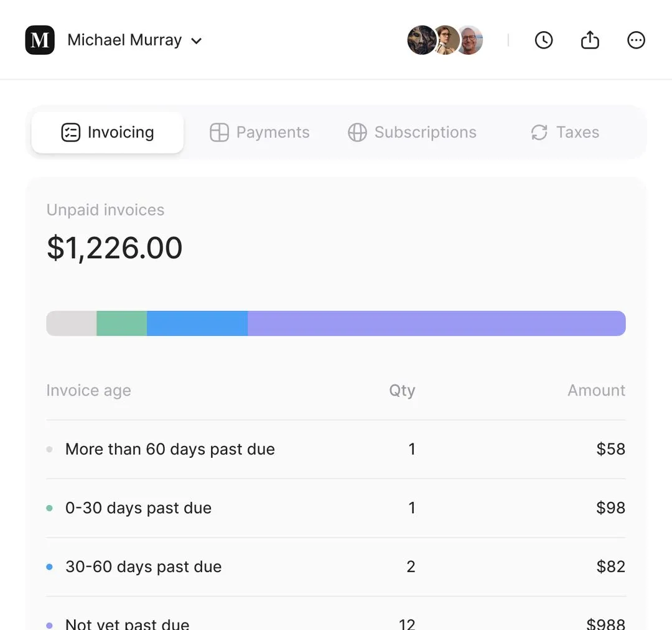Open the more options ellipsis menu

(636, 40)
